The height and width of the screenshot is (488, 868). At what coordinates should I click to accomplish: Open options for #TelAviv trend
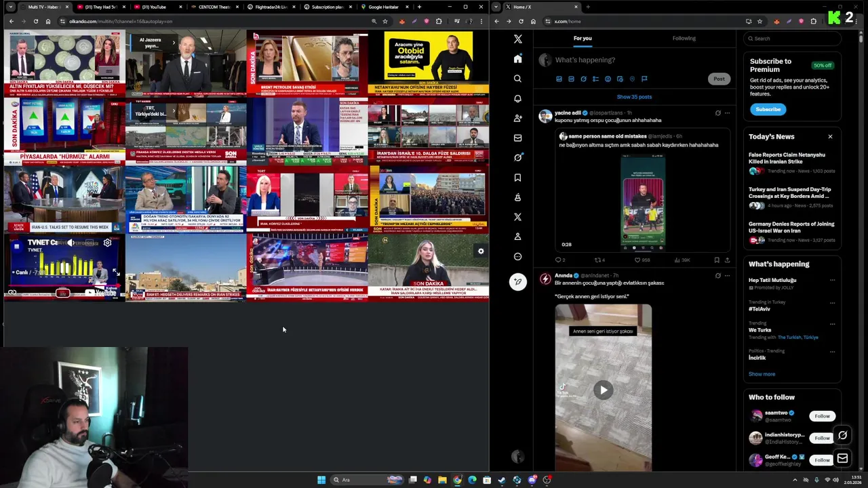(x=832, y=302)
